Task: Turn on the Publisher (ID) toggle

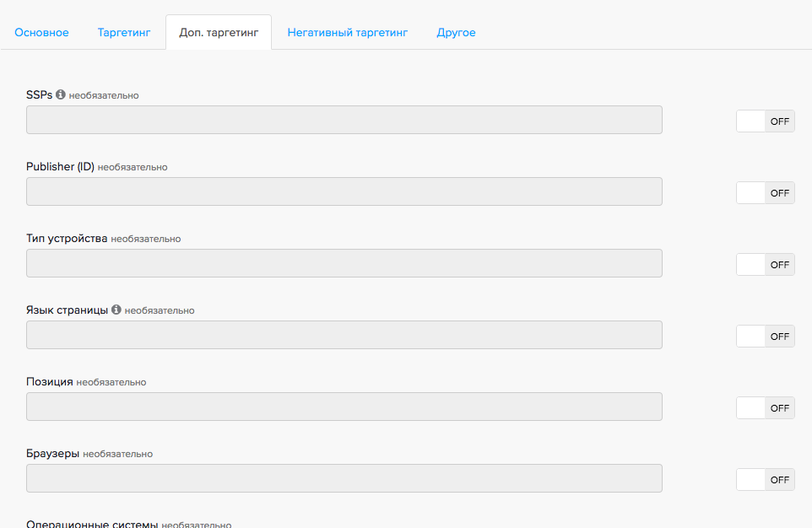Action: (765, 193)
